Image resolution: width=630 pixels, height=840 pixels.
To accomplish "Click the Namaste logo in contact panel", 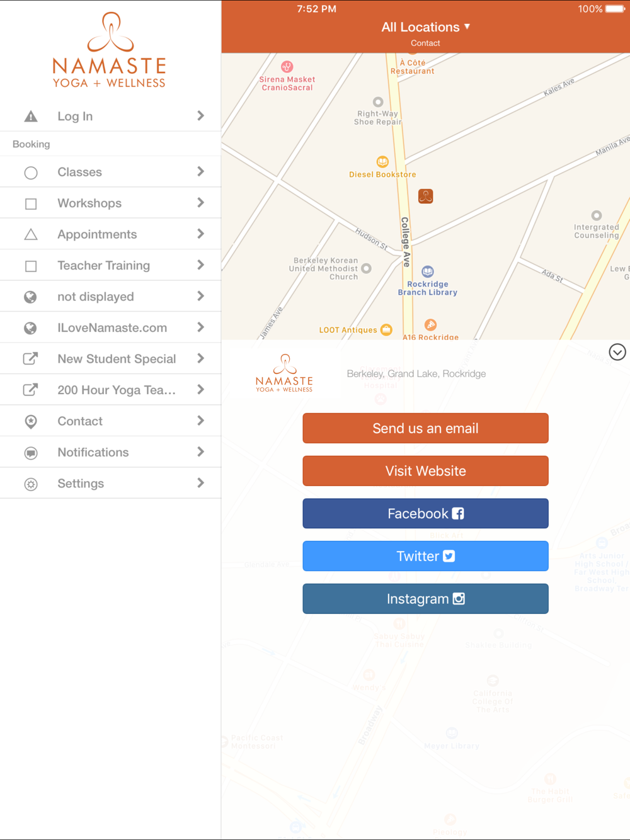I will [x=285, y=373].
